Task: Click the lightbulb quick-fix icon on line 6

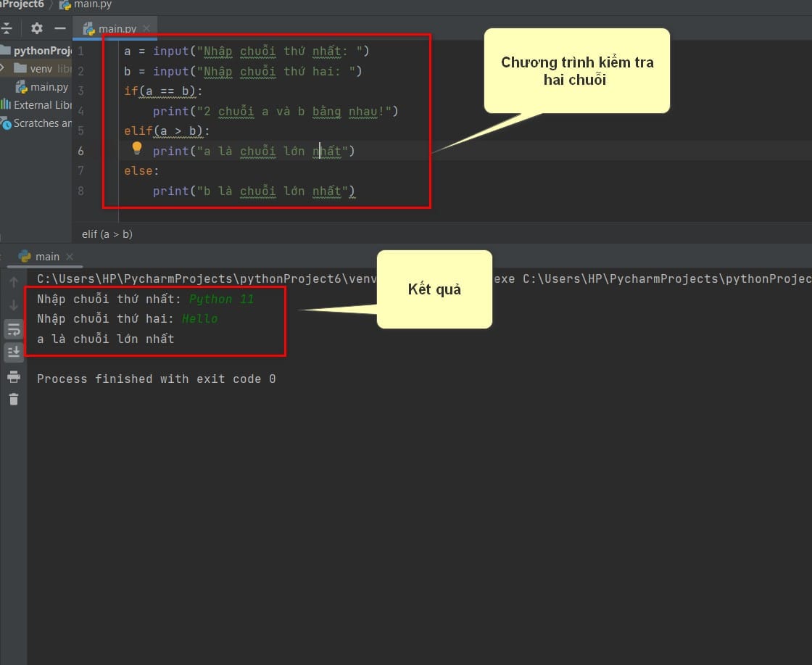Action: (x=137, y=149)
